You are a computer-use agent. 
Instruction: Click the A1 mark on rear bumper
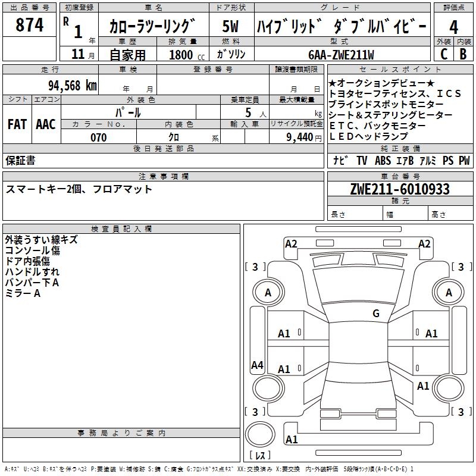coord(292,439)
